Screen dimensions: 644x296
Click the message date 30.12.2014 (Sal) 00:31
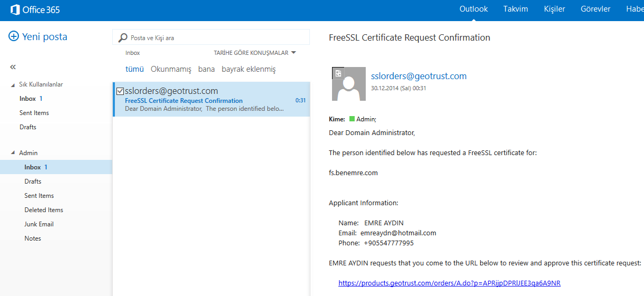coord(398,88)
